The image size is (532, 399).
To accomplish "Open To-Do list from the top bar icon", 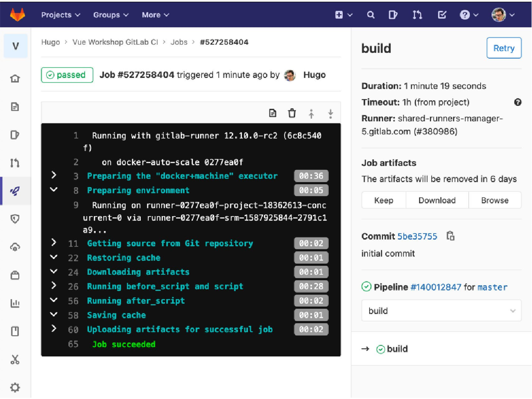I will pos(442,15).
